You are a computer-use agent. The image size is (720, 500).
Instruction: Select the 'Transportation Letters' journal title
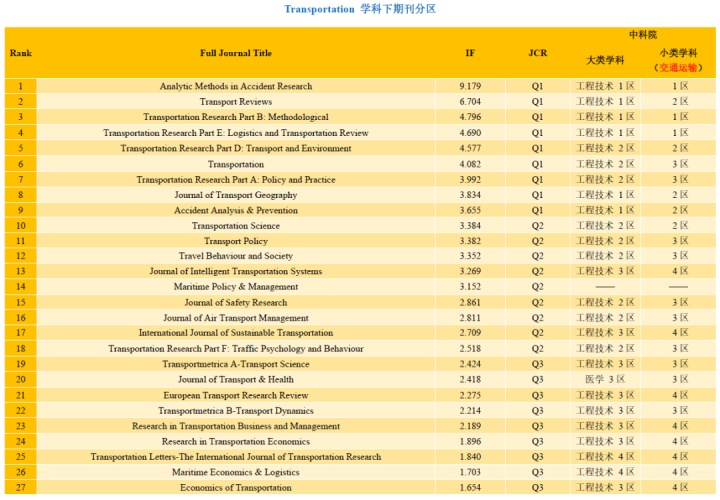pos(236,457)
